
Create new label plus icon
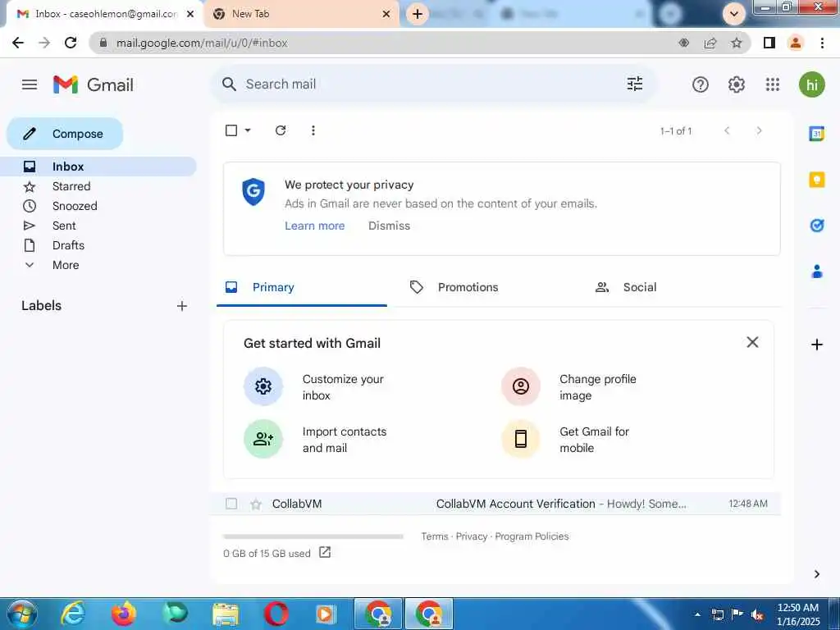(182, 306)
